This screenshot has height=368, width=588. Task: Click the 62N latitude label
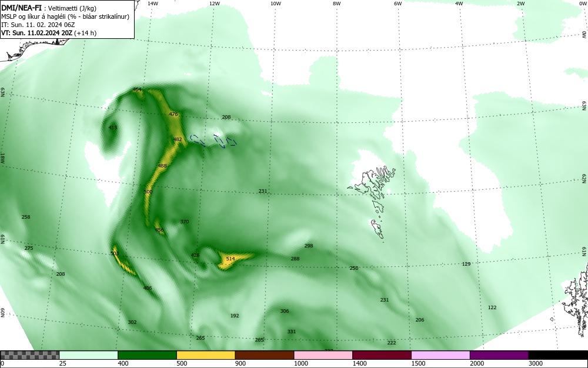(584, 179)
